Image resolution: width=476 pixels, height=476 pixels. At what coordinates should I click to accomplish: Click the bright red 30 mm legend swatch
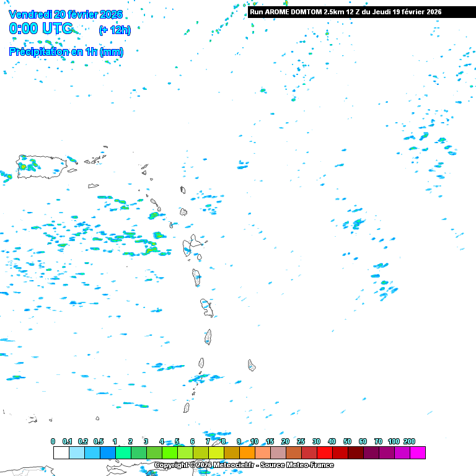pyautogui.click(x=324, y=452)
